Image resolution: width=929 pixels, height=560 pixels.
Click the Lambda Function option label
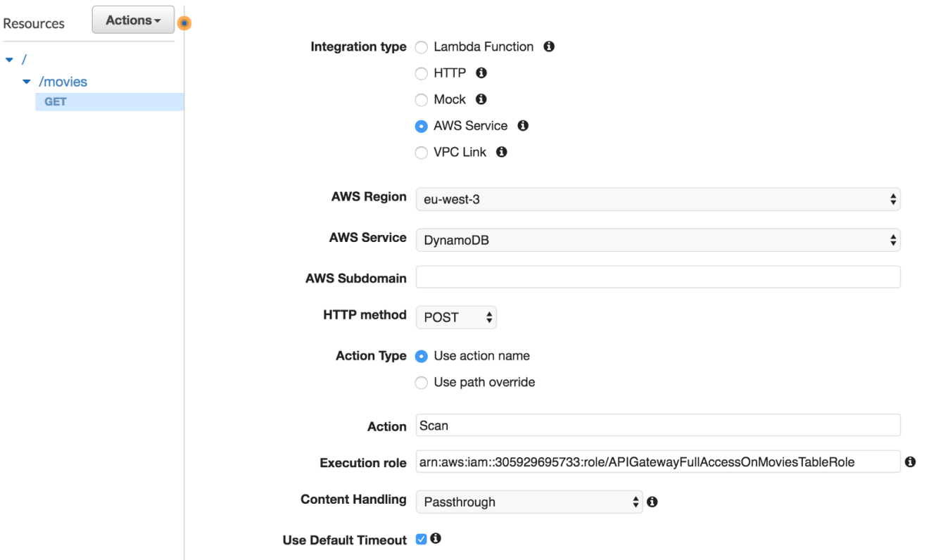pos(484,46)
